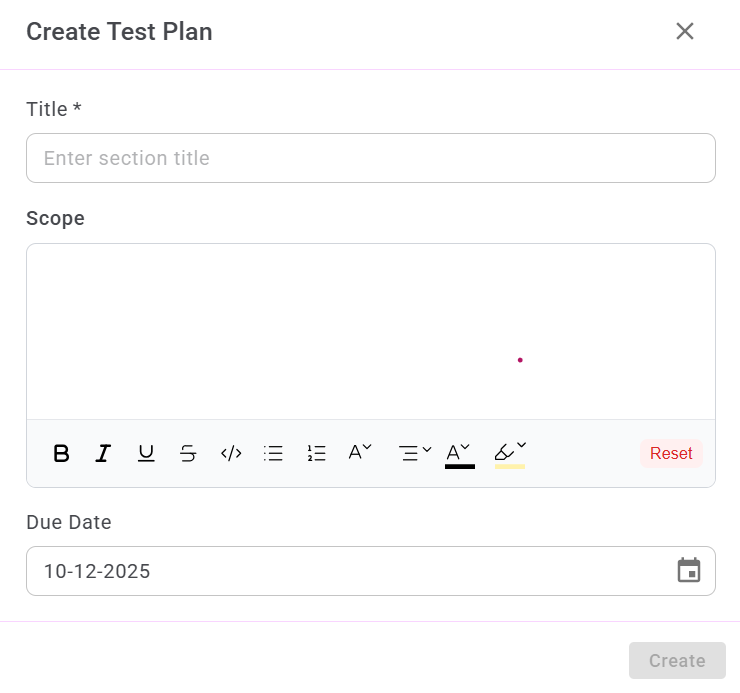The image size is (740, 693).
Task: Click the Due Date label
Action: click(x=69, y=522)
